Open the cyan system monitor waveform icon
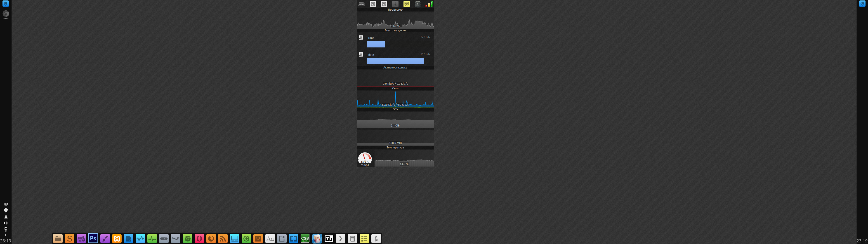Image resolution: width=868 pixels, height=244 pixels. 140,239
